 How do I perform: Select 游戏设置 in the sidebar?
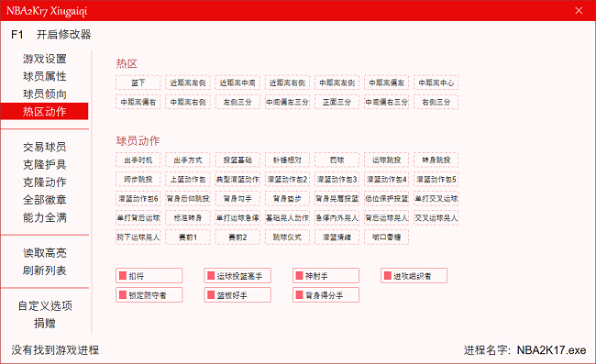click(x=45, y=59)
